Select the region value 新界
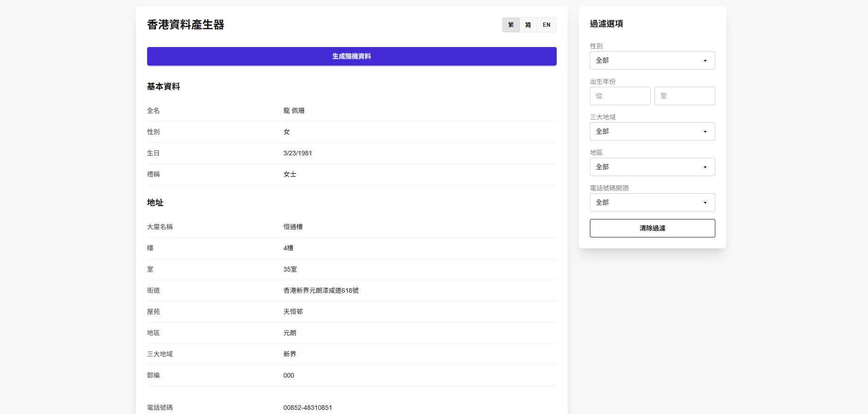This screenshot has width=868, height=414. pos(290,354)
